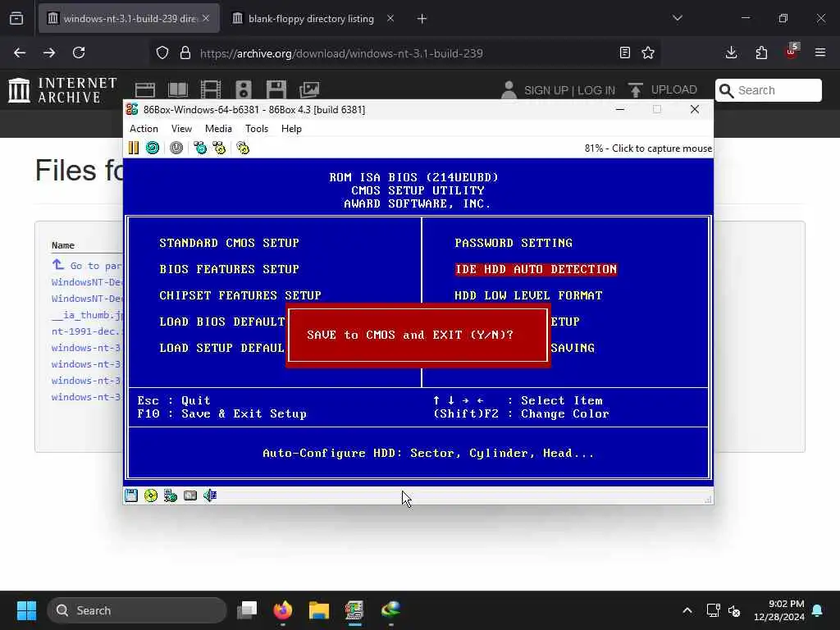
Task: Open the View menu in 86Box
Action: [x=181, y=129]
